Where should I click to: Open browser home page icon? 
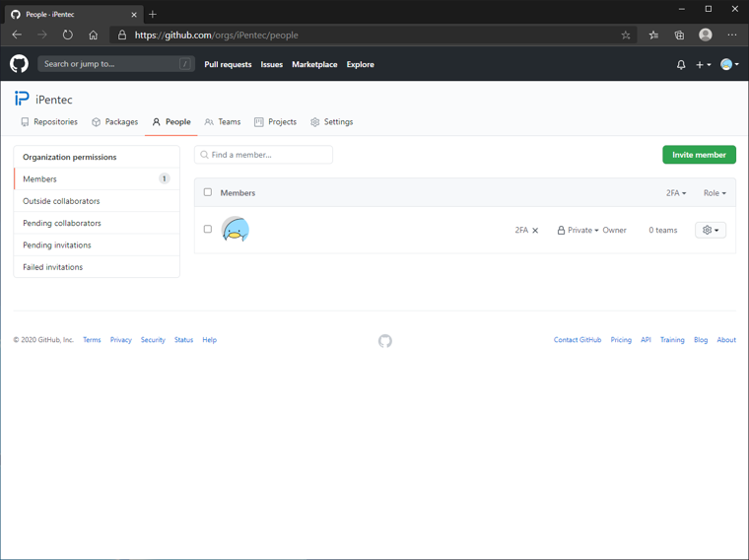click(x=94, y=35)
